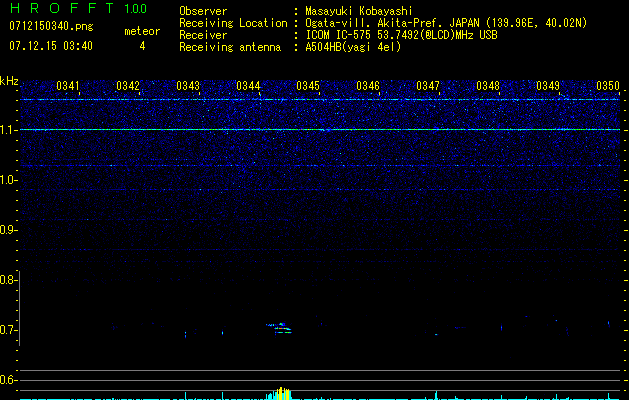Click the 0.7 frequency axis label
Viewport: 629px width, 400px height.
pos(9,330)
